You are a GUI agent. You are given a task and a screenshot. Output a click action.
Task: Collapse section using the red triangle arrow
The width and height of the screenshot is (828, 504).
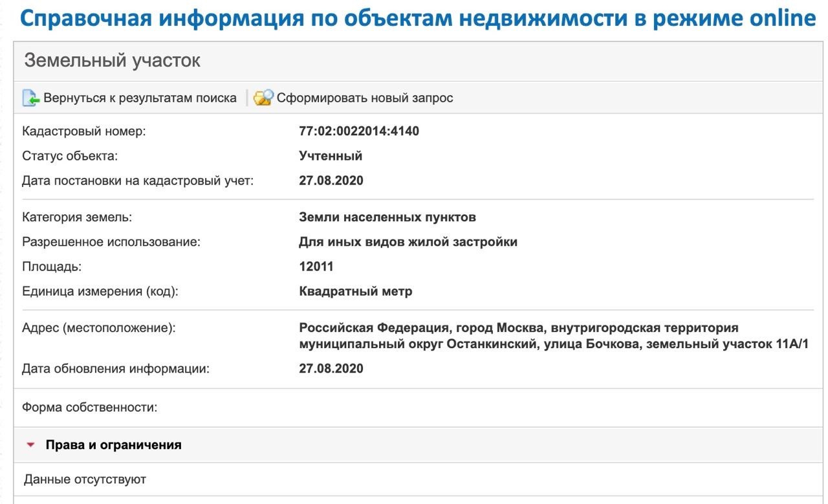30,445
